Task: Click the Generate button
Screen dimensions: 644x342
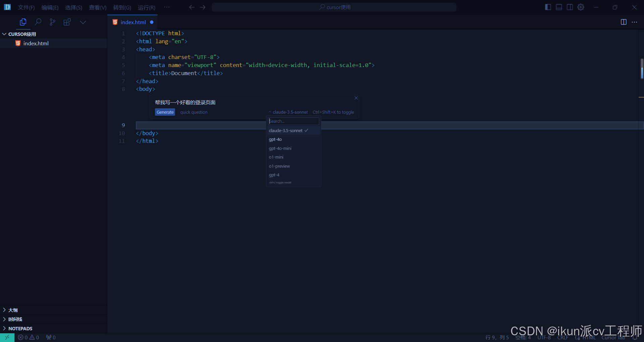Action: 165,112
